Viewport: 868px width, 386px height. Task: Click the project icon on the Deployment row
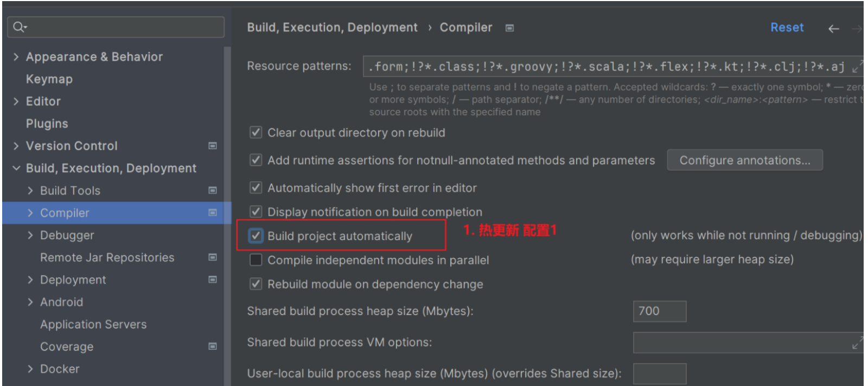pos(213,279)
